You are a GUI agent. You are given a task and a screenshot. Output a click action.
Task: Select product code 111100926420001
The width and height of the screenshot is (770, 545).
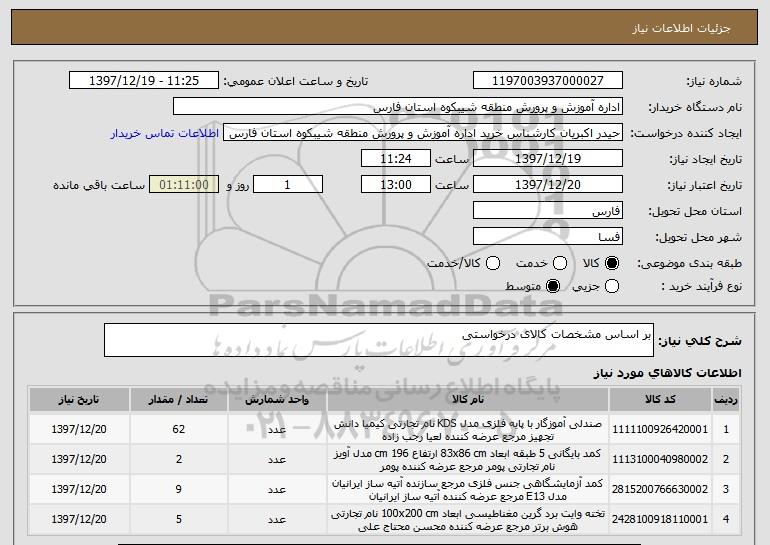tap(660, 430)
